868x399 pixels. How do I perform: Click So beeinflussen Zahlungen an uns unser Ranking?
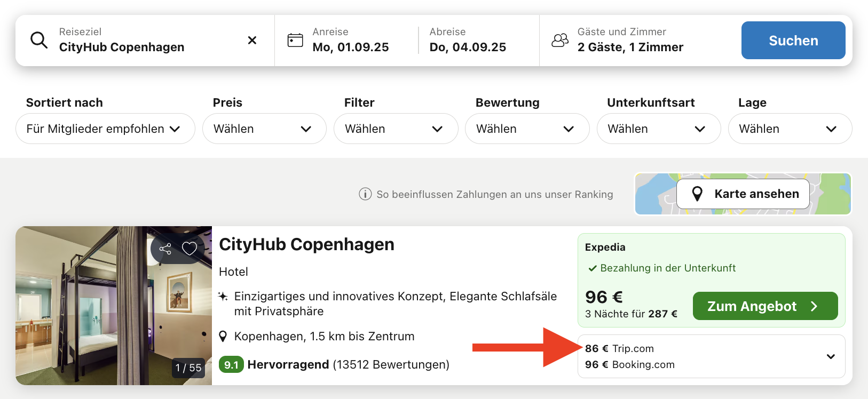pos(494,194)
